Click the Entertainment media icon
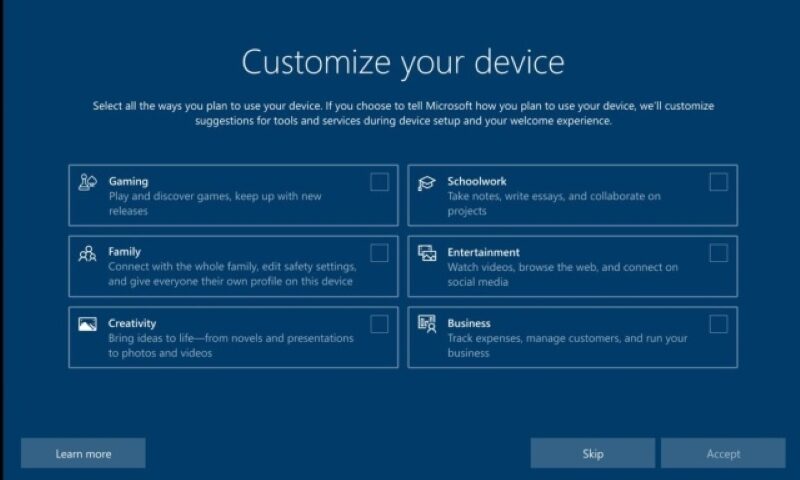800x480 pixels. (x=427, y=253)
